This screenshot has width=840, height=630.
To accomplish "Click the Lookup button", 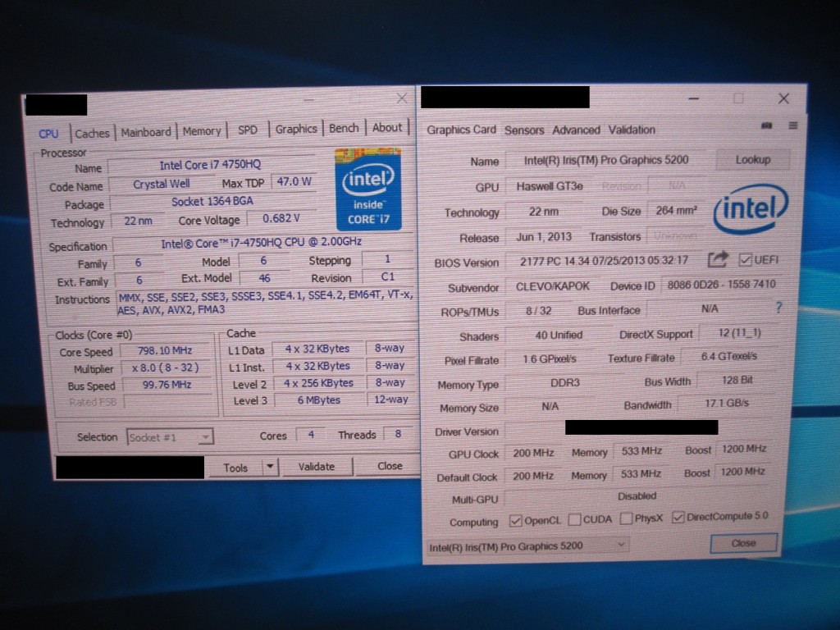I will coord(753,160).
